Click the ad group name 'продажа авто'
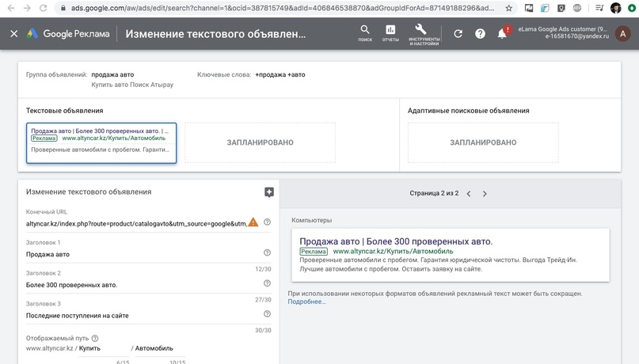 (112, 74)
